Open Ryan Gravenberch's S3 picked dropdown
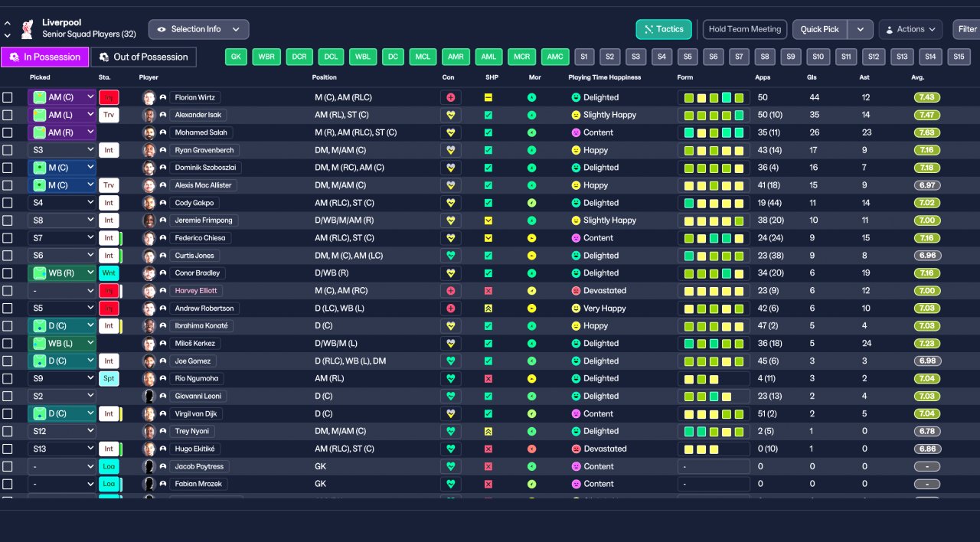Image resolution: width=980 pixels, height=542 pixels. 62,151
